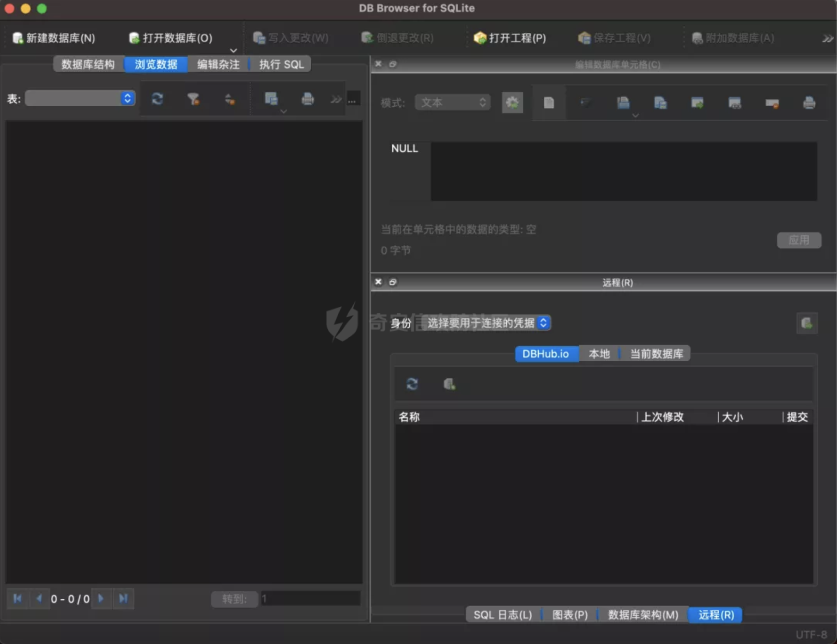Open the 身份 identity credentials dropdown
Viewport: 837px width, 644px height.
click(x=486, y=322)
